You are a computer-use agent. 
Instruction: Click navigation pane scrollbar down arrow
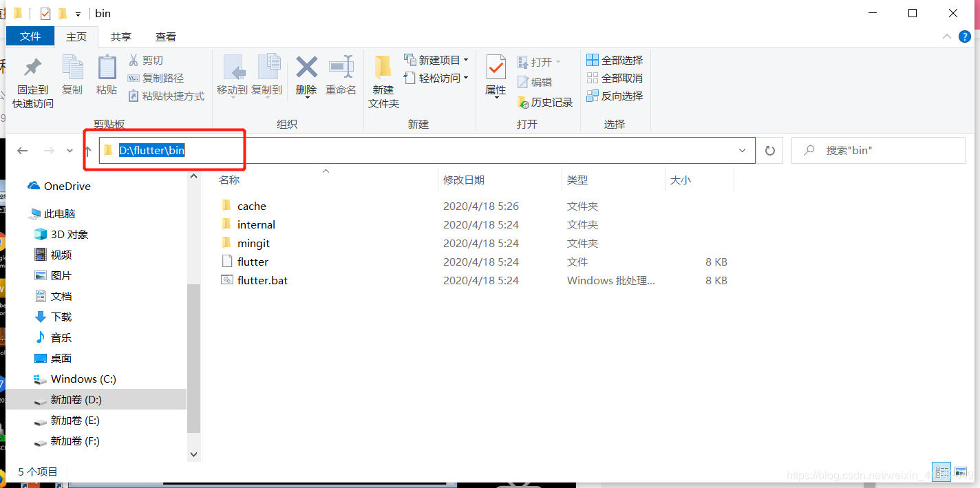(193, 454)
